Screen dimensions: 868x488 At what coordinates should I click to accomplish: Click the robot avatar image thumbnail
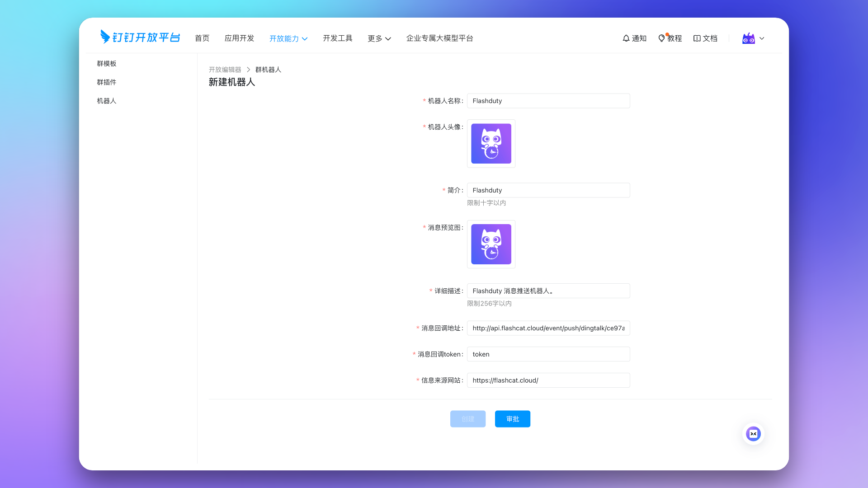click(x=491, y=144)
